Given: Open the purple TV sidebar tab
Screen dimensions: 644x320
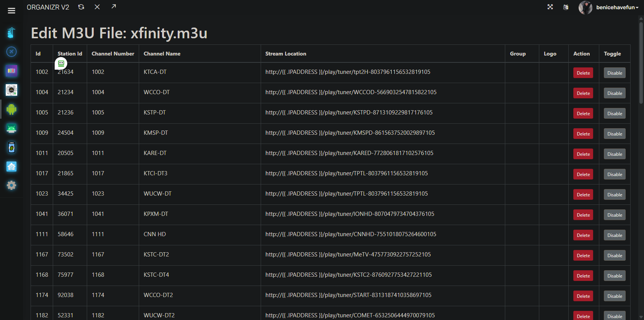Looking at the screenshot, I should [11, 71].
